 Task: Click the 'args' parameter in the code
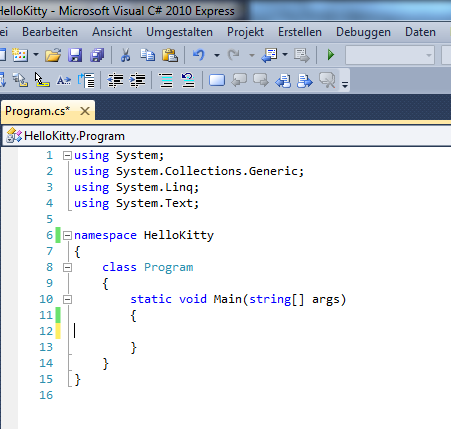[x=326, y=299]
